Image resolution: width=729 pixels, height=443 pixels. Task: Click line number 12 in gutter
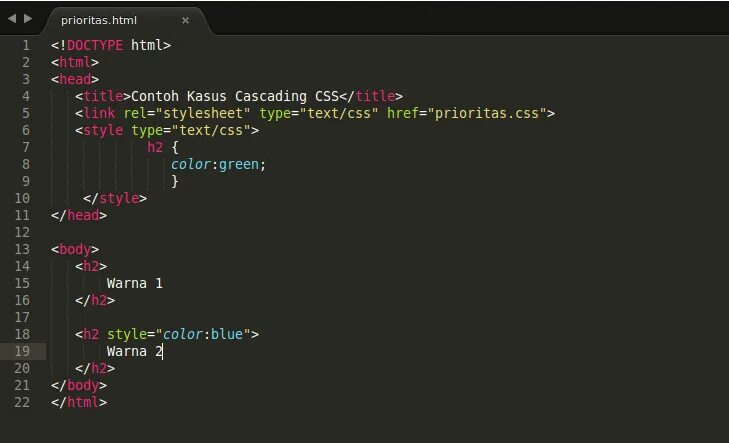[x=22, y=232]
